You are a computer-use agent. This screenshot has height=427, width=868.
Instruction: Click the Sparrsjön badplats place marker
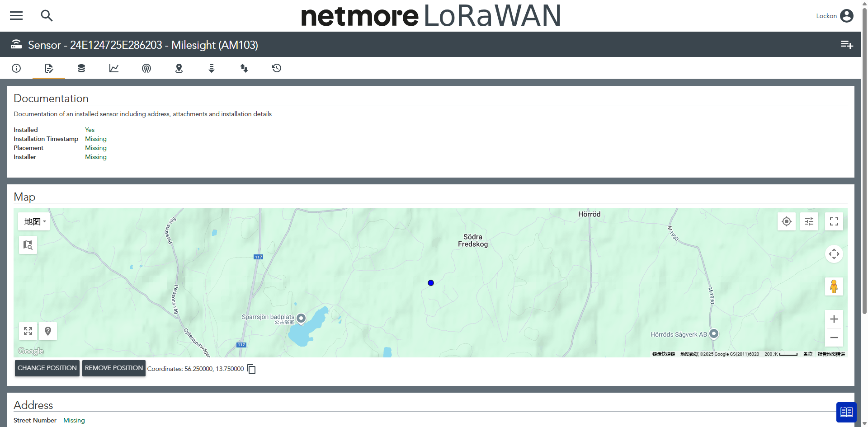point(301,318)
